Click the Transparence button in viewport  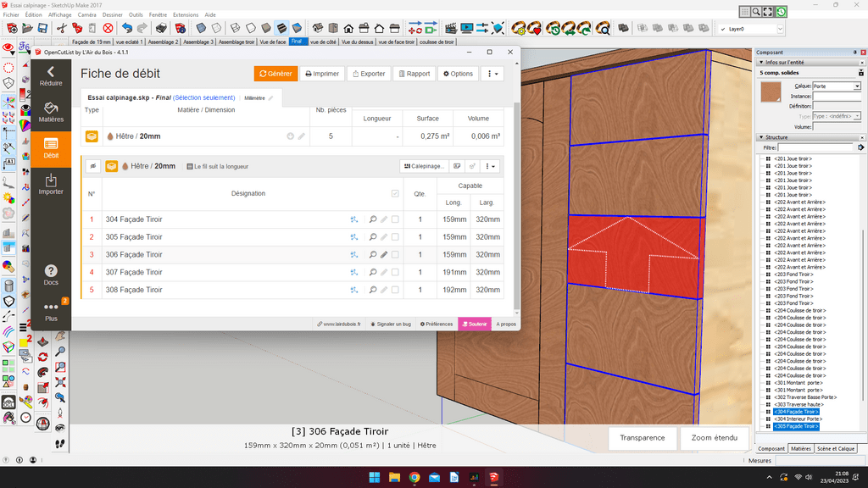[643, 438]
